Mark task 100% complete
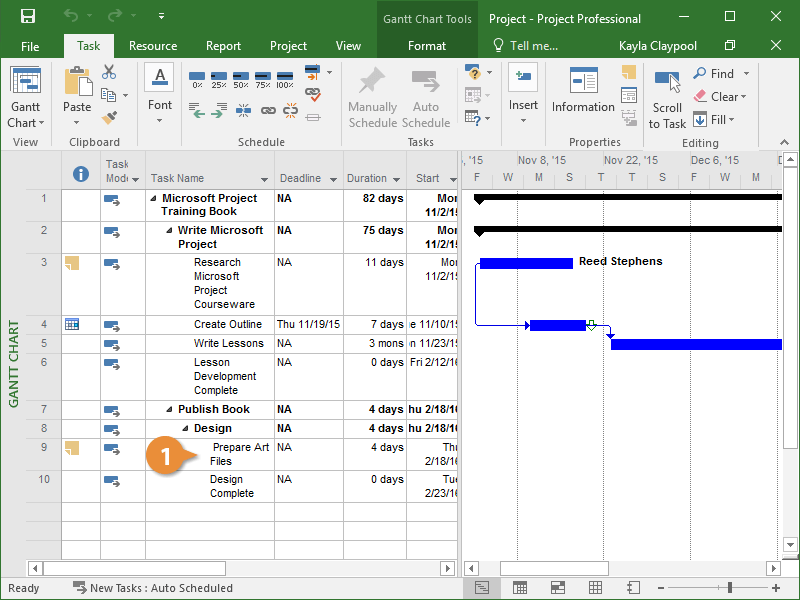800x600 pixels. pyautogui.click(x=285, y=79)
